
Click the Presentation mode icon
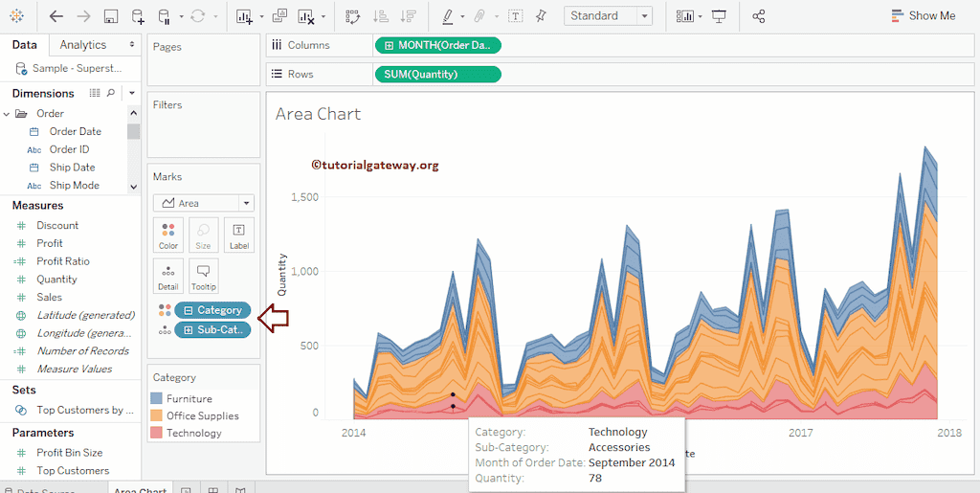pyautogui.click(x=719, y=16)
